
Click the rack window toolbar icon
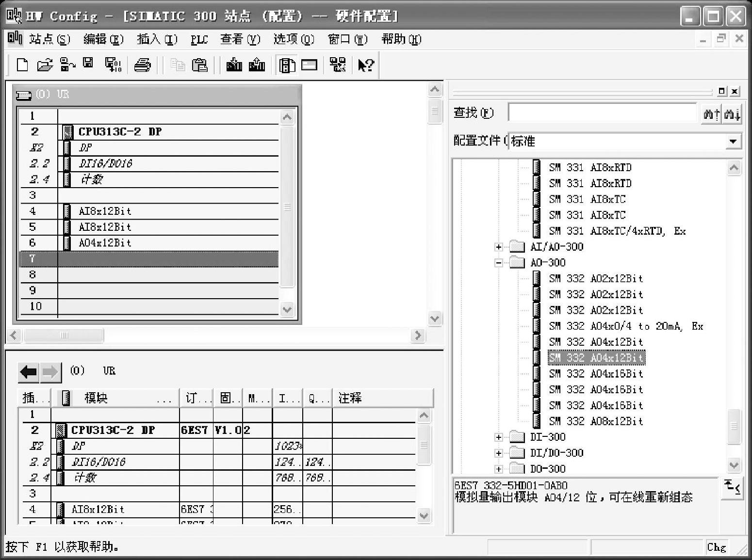click(x=309, y=64)
